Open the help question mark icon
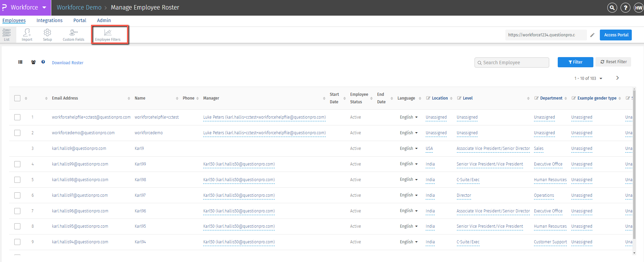 coord(625,7)
